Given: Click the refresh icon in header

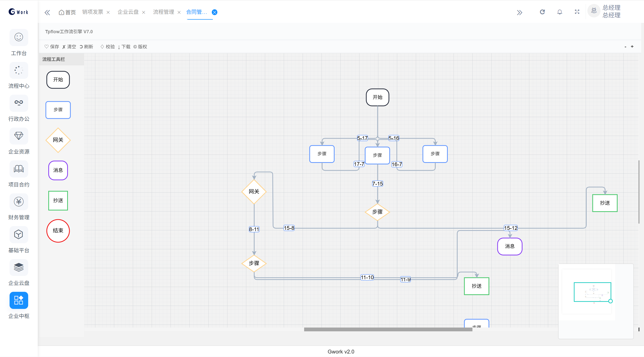Looking at the screenshot, I should coord(542,12).
